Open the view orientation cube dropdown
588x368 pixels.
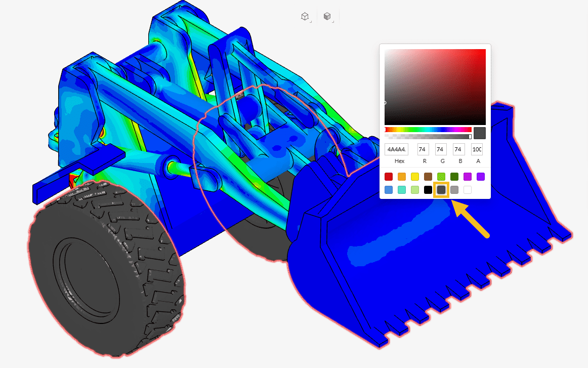[305, 17]
